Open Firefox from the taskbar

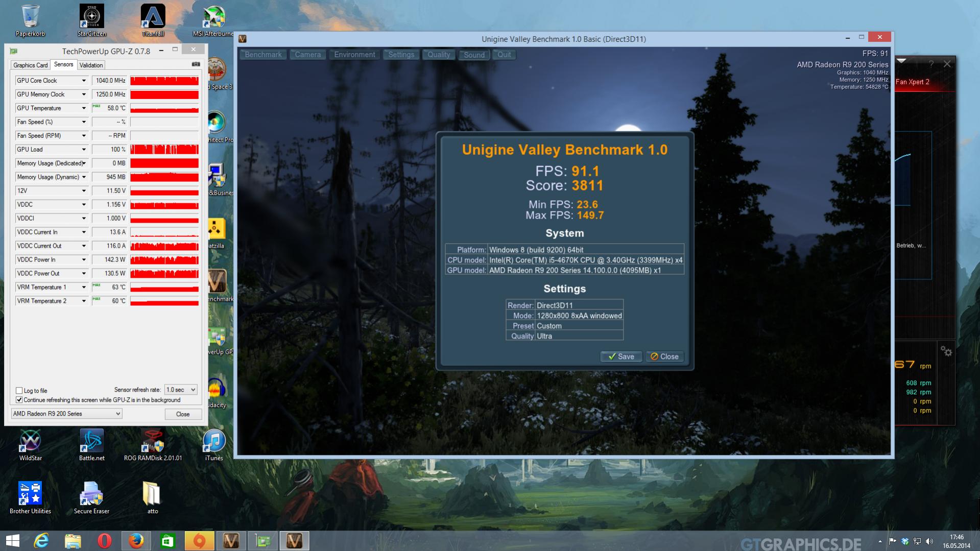136,541
